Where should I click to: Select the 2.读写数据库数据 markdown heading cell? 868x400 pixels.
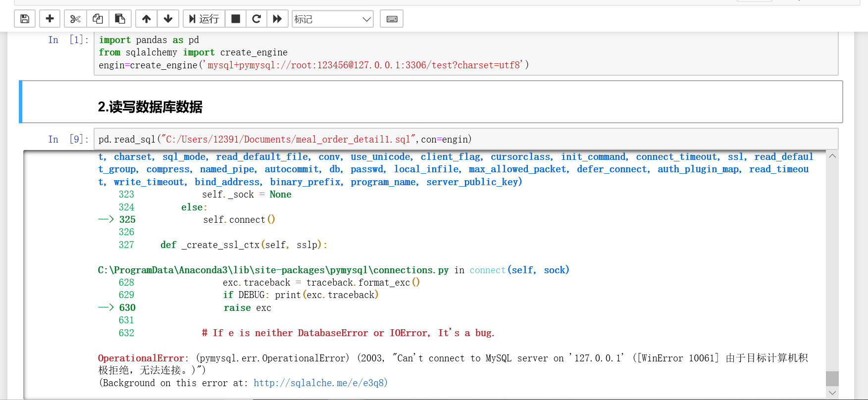[431, 102]
